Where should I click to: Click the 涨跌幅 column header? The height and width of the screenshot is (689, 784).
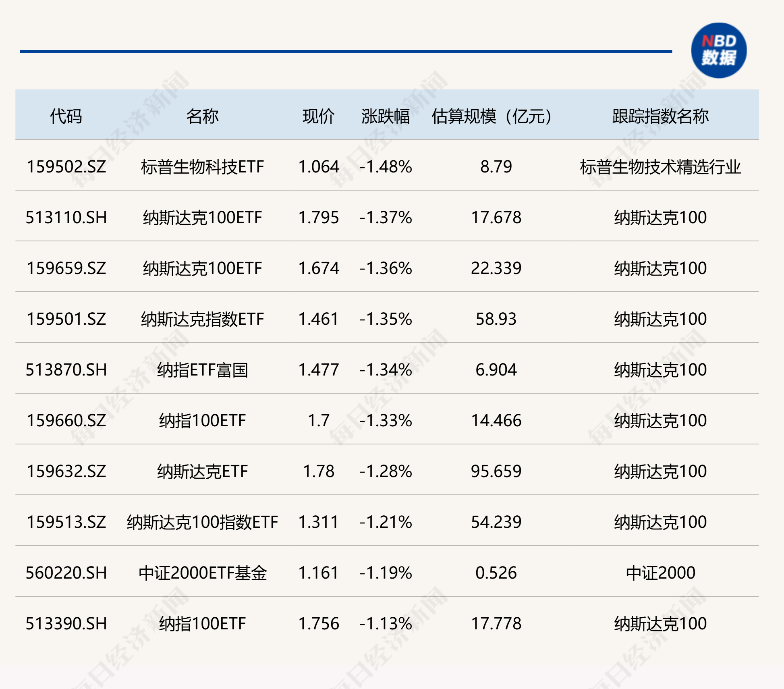coord(386,116)
